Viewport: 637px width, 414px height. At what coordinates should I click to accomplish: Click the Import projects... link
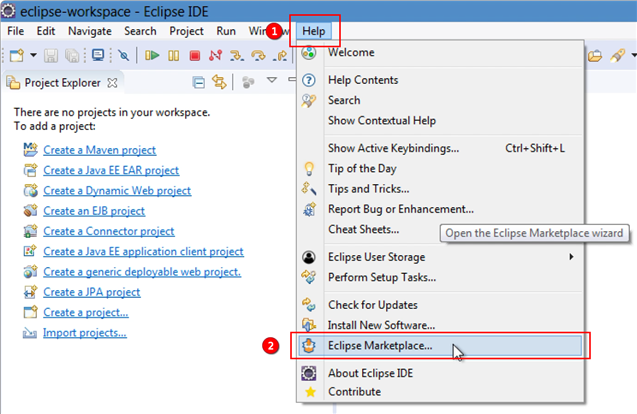point(85,333)
